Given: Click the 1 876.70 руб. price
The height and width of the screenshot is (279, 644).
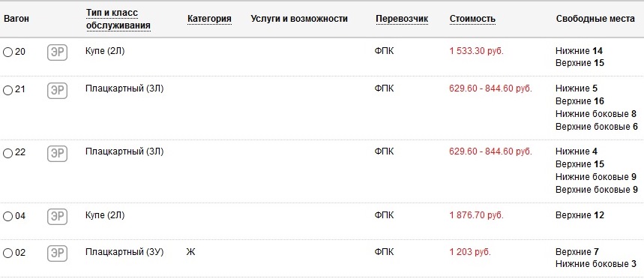Looking at the screenshot, I should (x=476, y=215).
